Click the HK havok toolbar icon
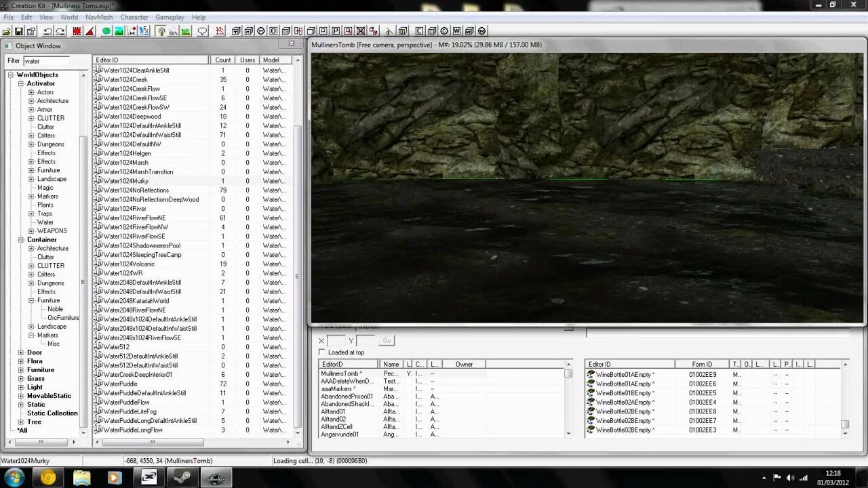 (132, 31)
